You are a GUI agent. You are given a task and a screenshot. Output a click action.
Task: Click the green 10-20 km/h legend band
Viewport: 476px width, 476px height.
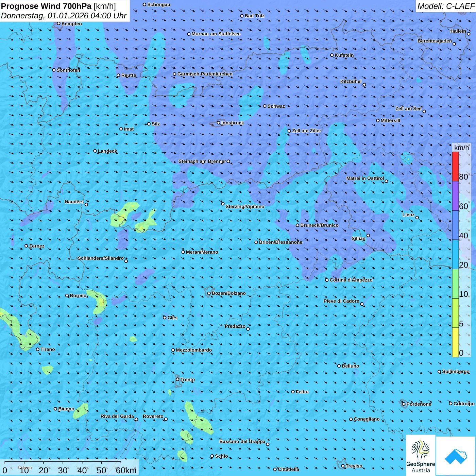point(455,284)
